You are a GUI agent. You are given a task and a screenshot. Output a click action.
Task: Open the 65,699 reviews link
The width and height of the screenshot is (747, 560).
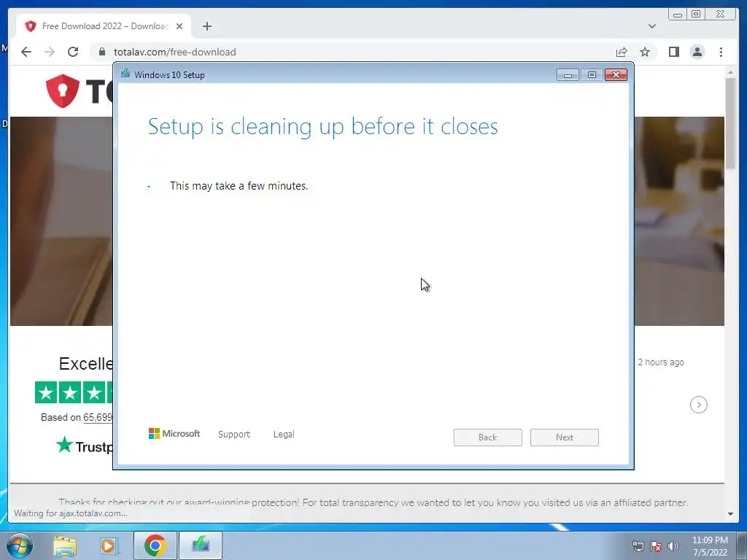coord(98,418)
